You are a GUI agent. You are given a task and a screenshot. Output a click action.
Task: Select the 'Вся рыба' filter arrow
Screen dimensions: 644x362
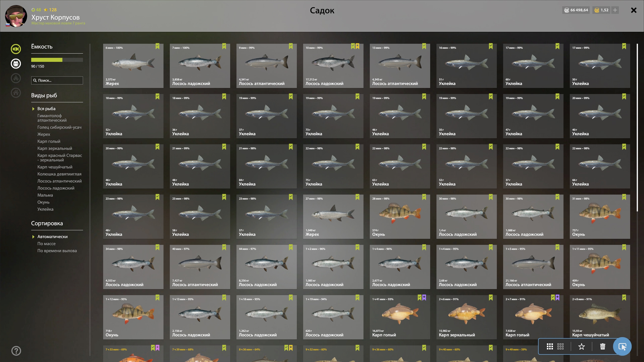(33, 109)
